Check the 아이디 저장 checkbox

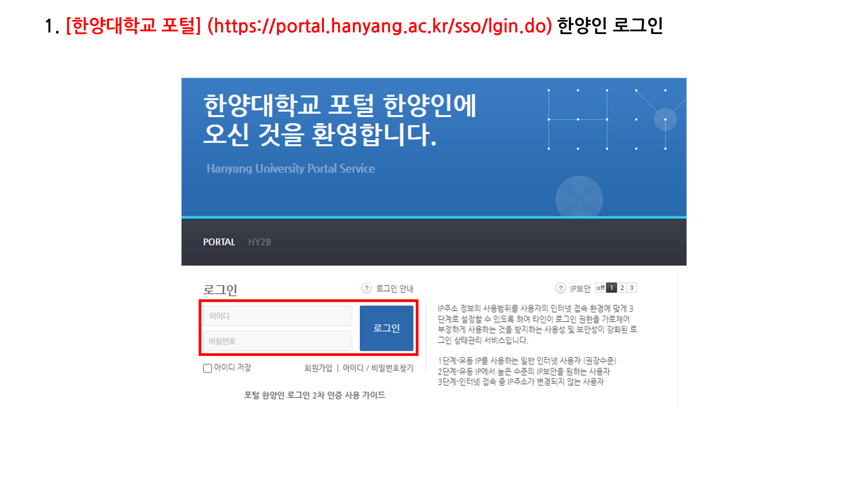(x=208, y=368)
